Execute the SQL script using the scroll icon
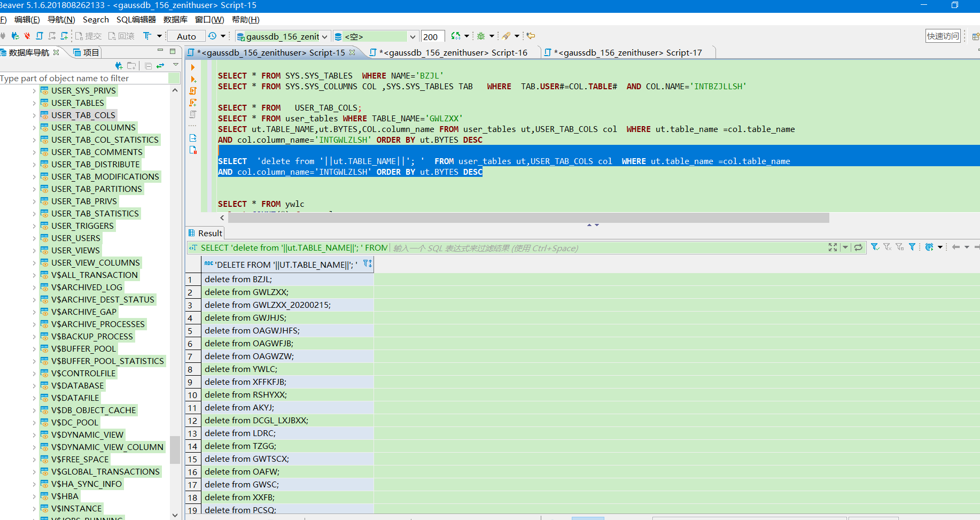The width and height of the screenshot is (980, 520). coord(193,91)
